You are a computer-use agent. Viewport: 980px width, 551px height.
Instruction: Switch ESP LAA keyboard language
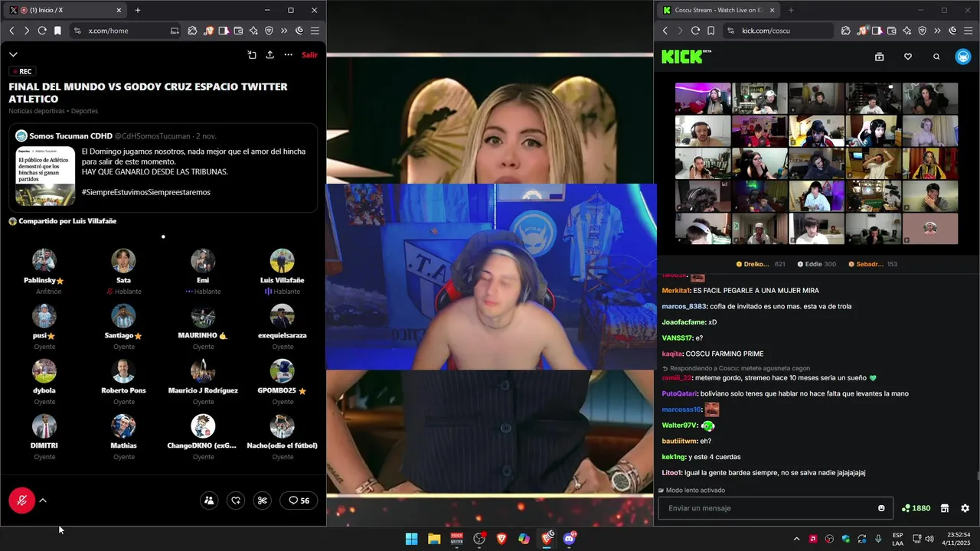point(897,539)
